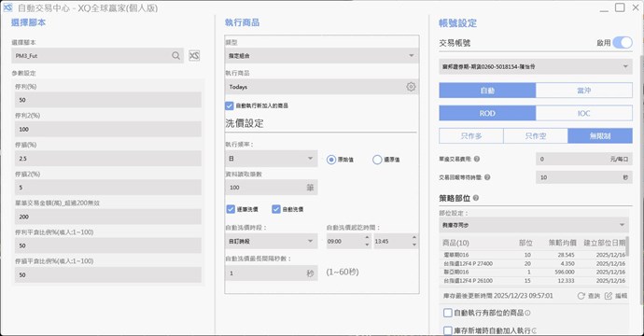
Task: Check 庫存新增時自動加入執行 checkbox
Action: click(x=448, y=330)
